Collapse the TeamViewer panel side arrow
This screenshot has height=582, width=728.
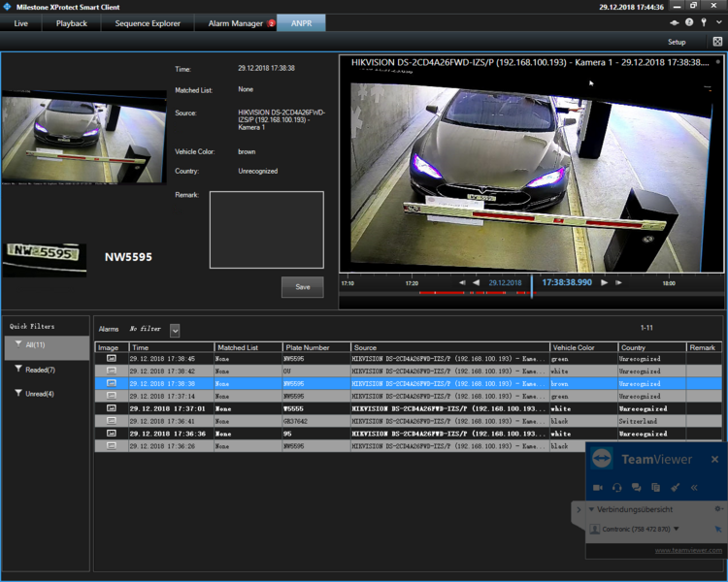[579, 509]
